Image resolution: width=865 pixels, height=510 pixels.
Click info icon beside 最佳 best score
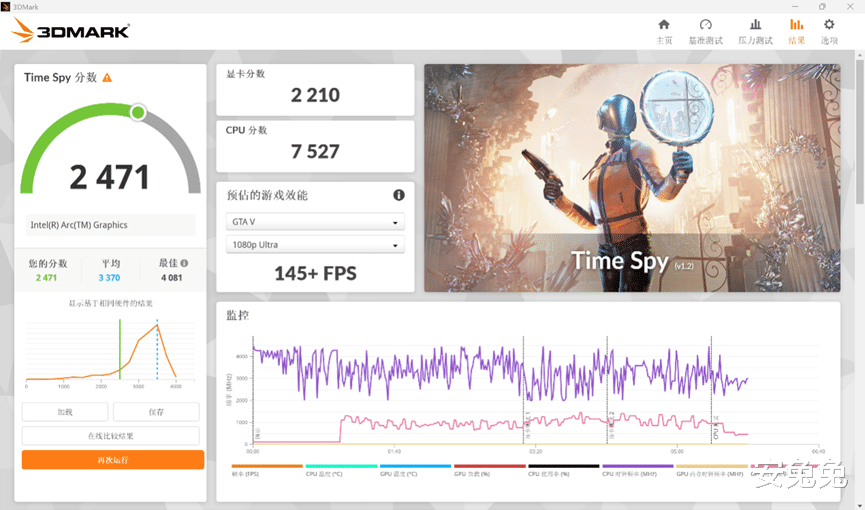click(184, 263)
